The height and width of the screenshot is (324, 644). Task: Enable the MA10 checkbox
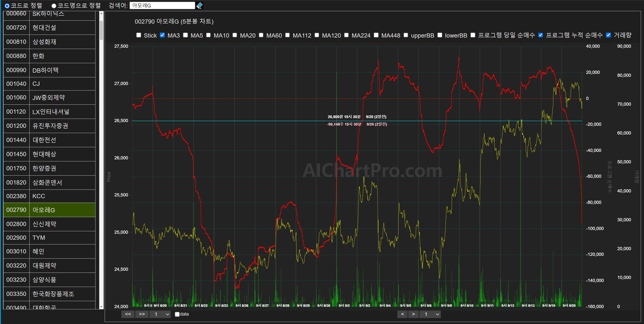[x=208, y=35]
